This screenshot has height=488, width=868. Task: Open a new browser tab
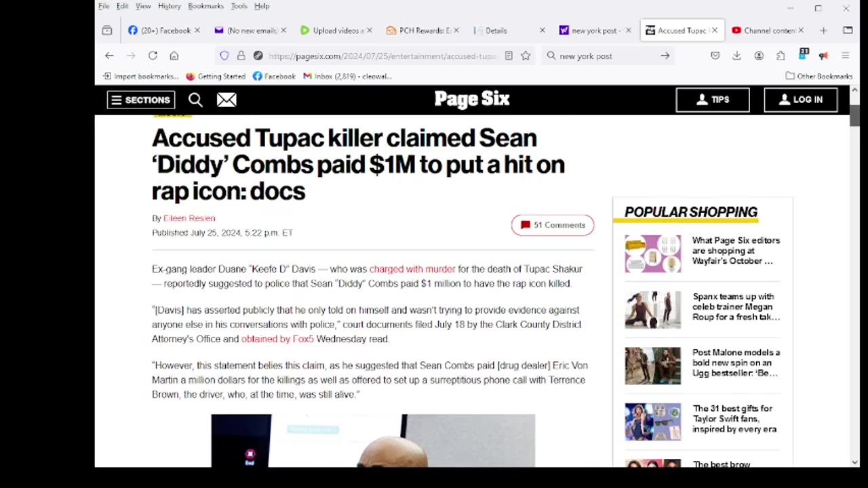pyautogui.click(x=823, y=30)
